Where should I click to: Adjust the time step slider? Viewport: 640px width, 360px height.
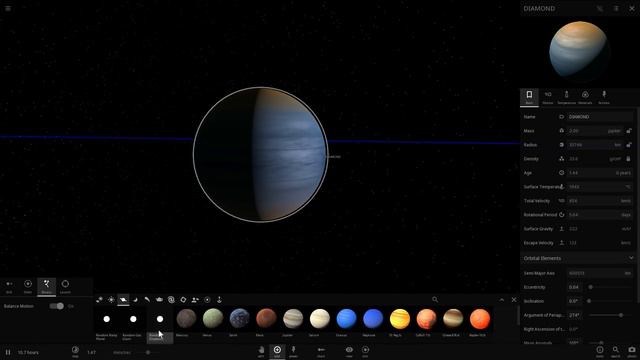click(148, 352)
